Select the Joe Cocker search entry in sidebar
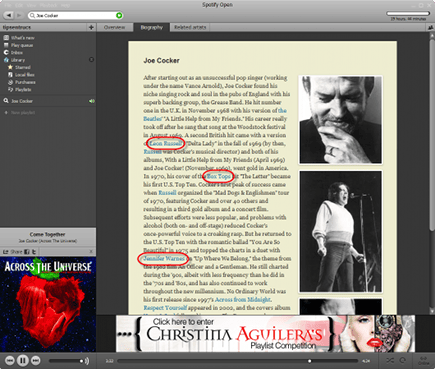The height and width of the screenshot is (369, 435). click(x=48, y=101)
